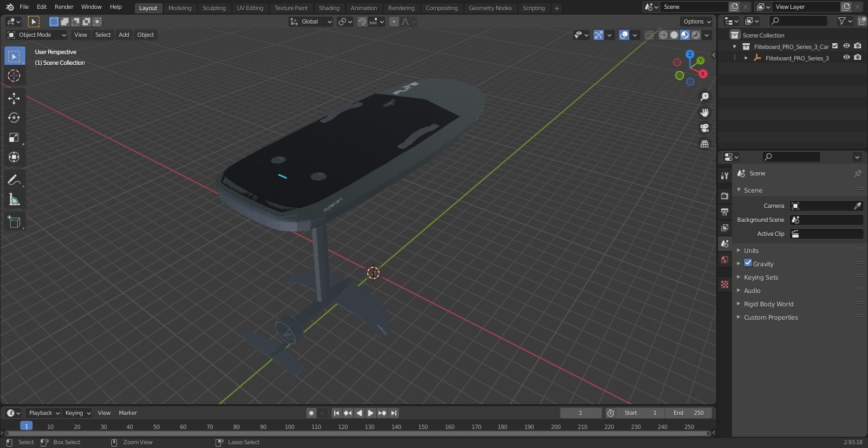Open the Render menu

coord(64,7)
